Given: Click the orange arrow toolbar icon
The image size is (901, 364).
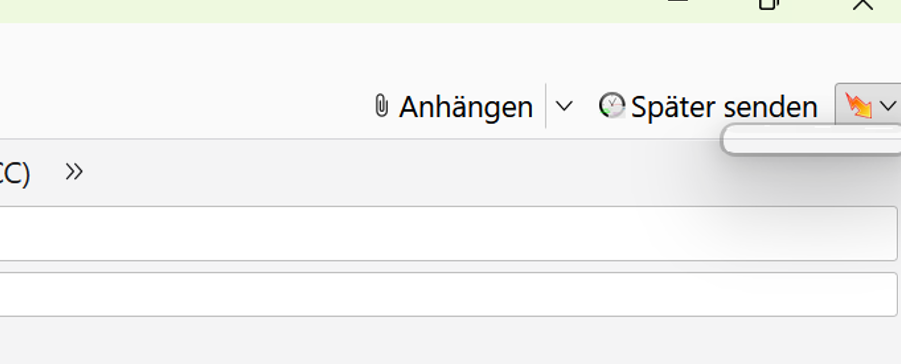Looking at the screenshot, I should (x=858, y=106).
